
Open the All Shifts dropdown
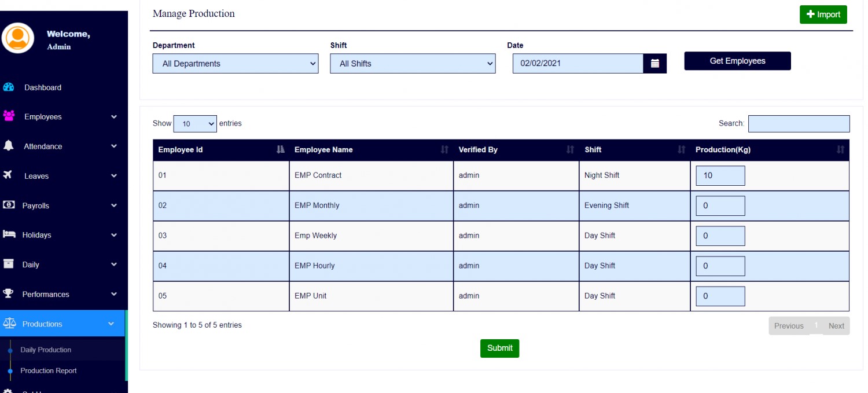(x=413, y=64)
